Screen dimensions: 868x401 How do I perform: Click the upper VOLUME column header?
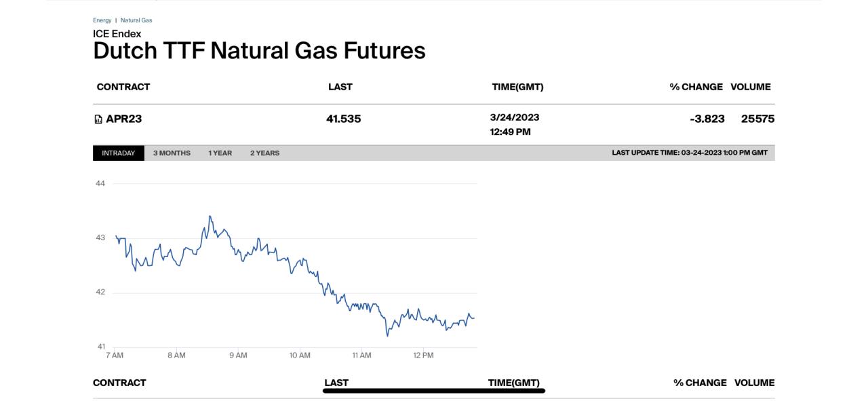point(751,87)
